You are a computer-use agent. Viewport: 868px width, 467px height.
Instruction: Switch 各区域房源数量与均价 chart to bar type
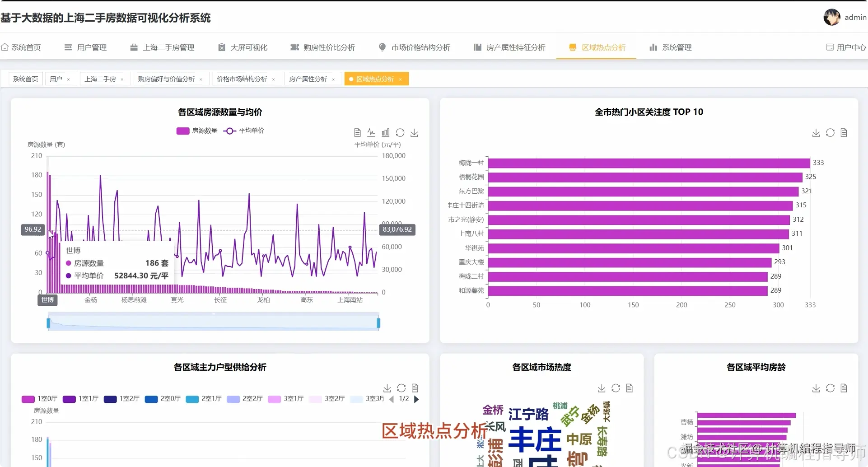[x=386, y=133]
